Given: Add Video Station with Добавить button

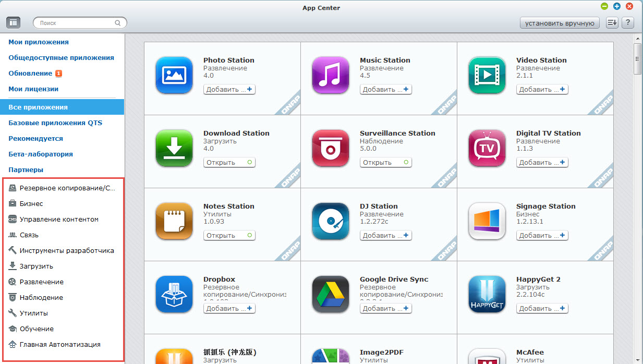Looking at the screenshot, I should [542, 89].
